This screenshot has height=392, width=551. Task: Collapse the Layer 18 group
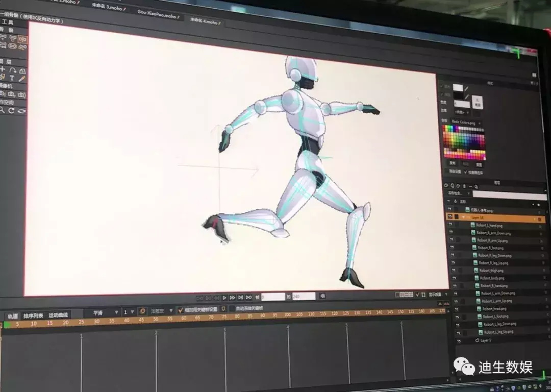(x=463, y=217)
